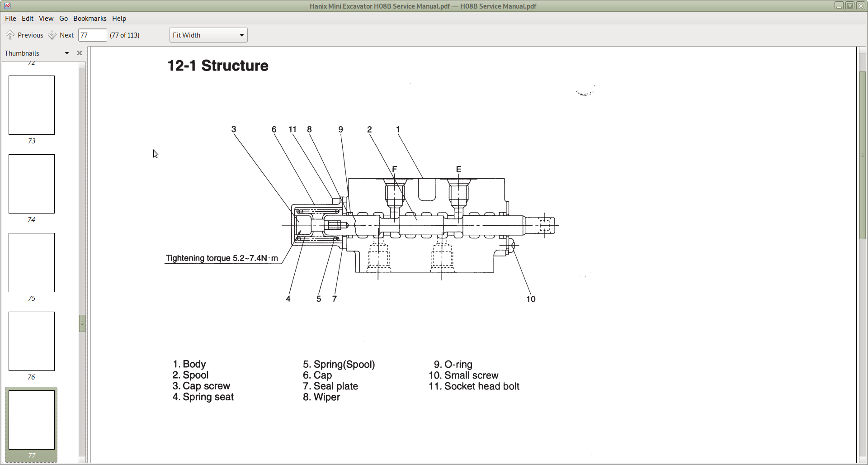Image resolution: width=868 pixels, height=465 pixels.
Task: Click port label F in diagram
Action: tap(395, 169)
